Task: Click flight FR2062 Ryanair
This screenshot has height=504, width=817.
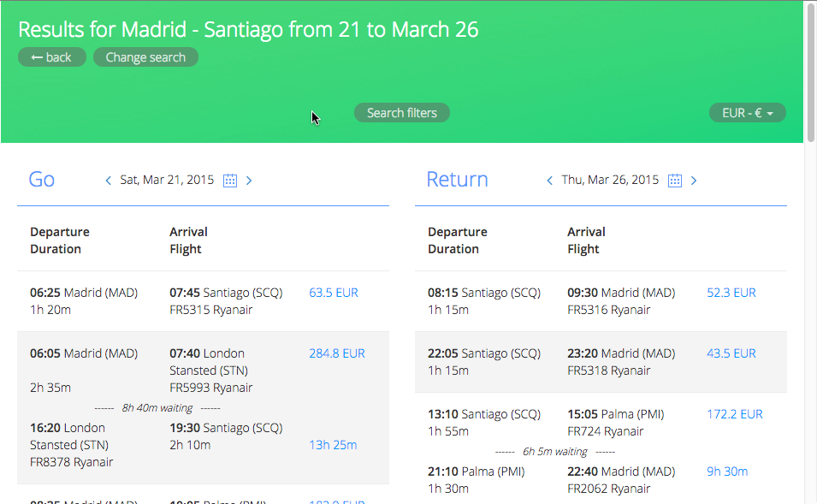Action: point(608,489)
